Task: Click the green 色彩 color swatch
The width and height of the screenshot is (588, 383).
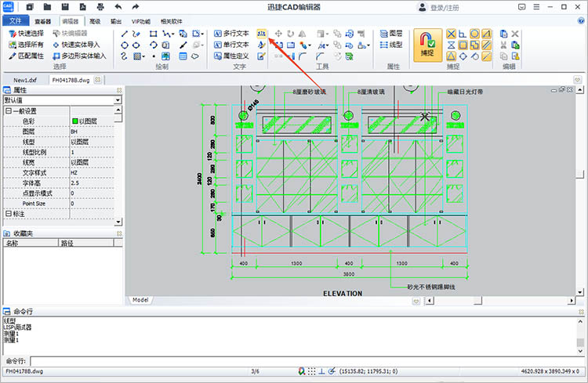Action: [75, 121]
